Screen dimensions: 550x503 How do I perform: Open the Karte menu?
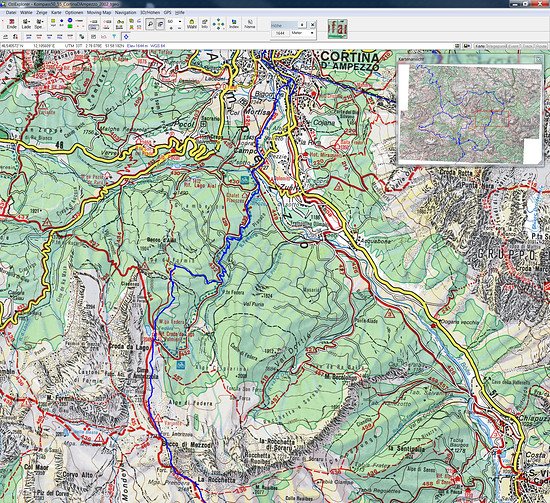[56, 12]
